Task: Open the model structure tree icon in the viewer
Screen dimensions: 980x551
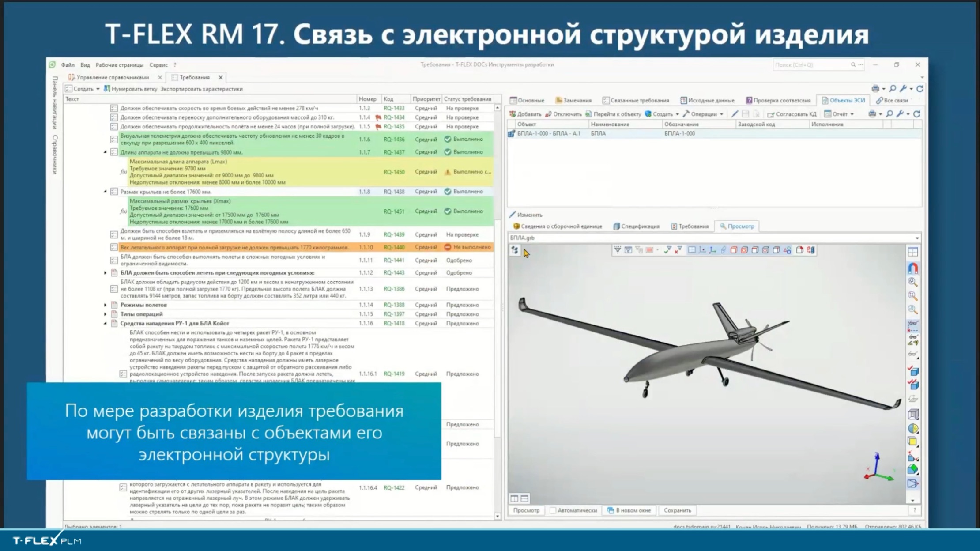Action: [515, 250]
